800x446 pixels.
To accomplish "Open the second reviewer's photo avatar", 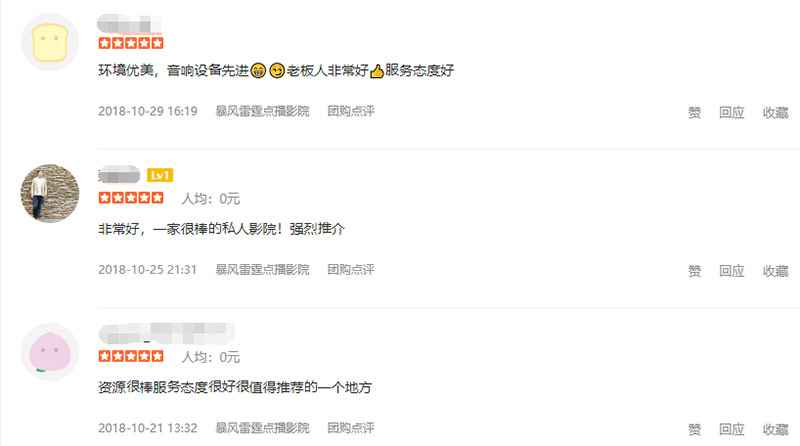I will [50, 193].
